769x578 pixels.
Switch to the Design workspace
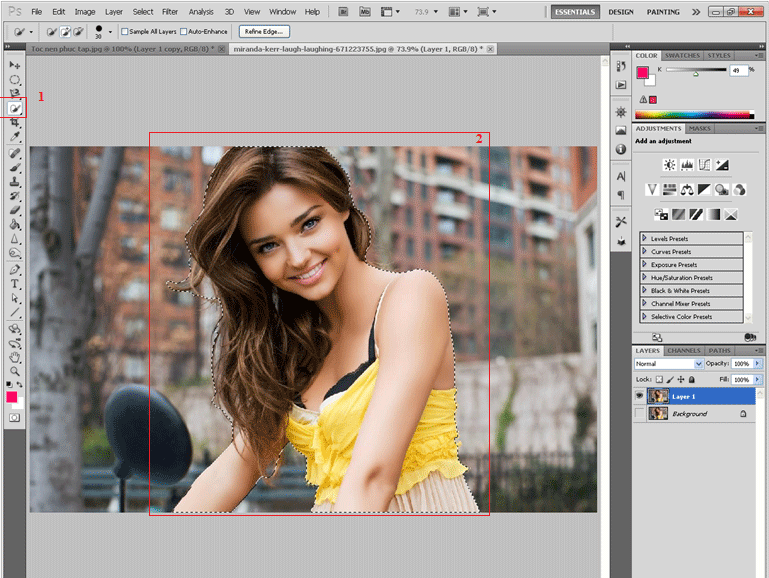621,12
